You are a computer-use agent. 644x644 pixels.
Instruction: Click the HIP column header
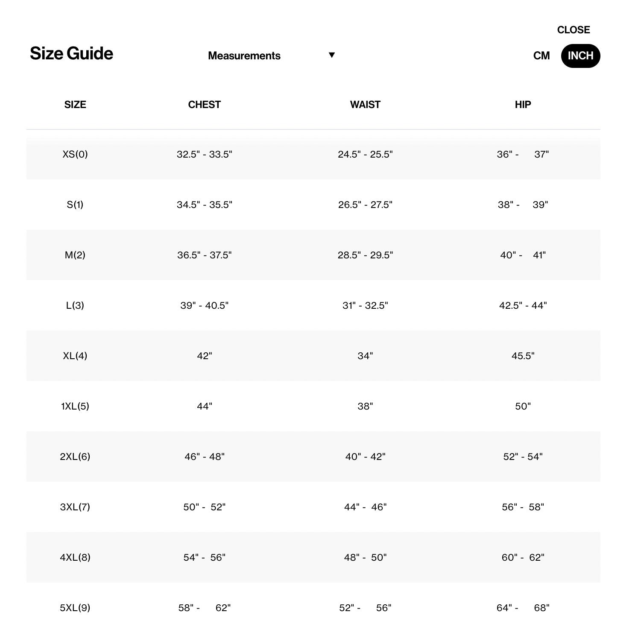point(523,105)
